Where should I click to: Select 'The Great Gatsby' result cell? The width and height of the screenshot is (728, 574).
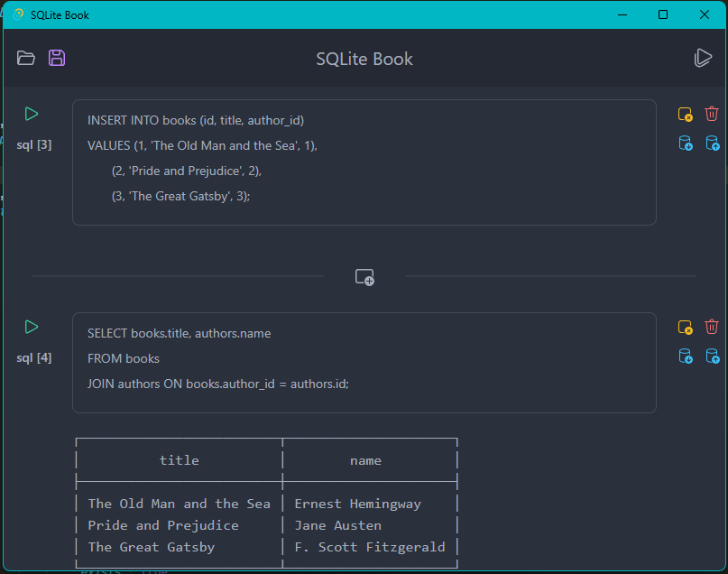(x=152, y=547)
